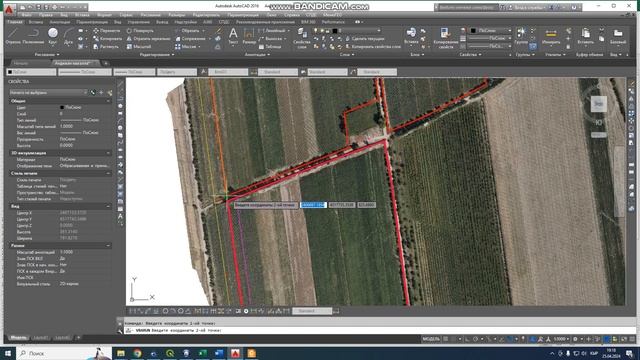This screenshot has height=360, width=640.
Task: Select the Полилиния (Polyline) tool
Action: pos(33,36)
